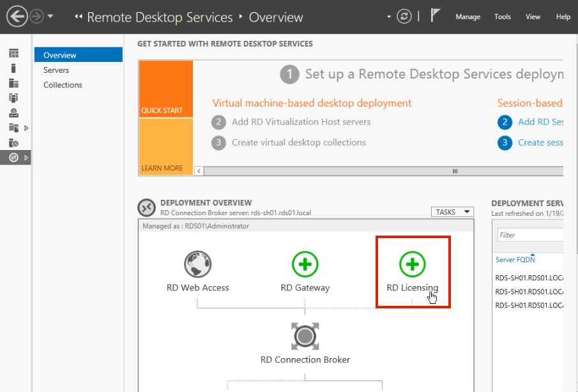The height and width of the screenshot is (392, 578).
Task: Open the notifications flag
Action: pos(436,16)
